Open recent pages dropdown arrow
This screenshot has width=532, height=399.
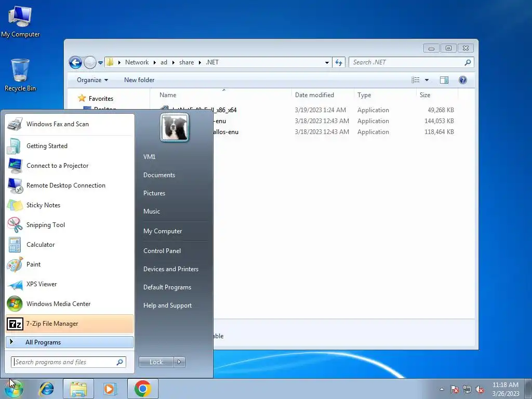point(100,63)
